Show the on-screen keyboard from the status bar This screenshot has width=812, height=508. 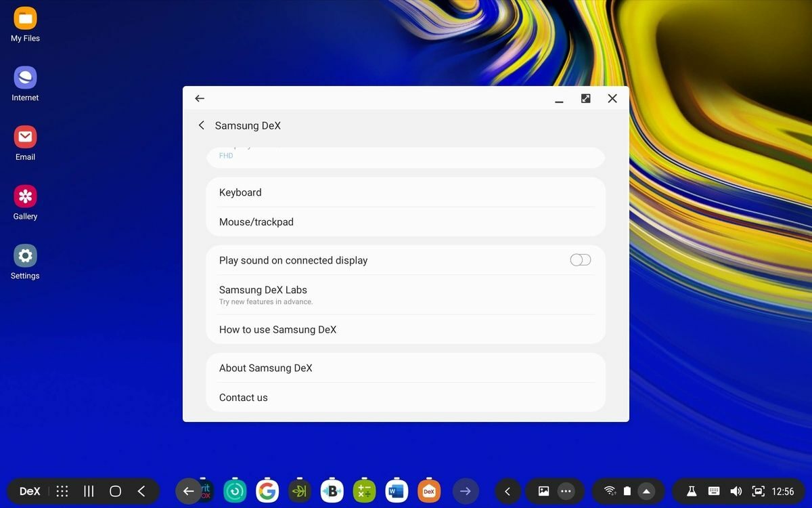[x=713, y=491]
